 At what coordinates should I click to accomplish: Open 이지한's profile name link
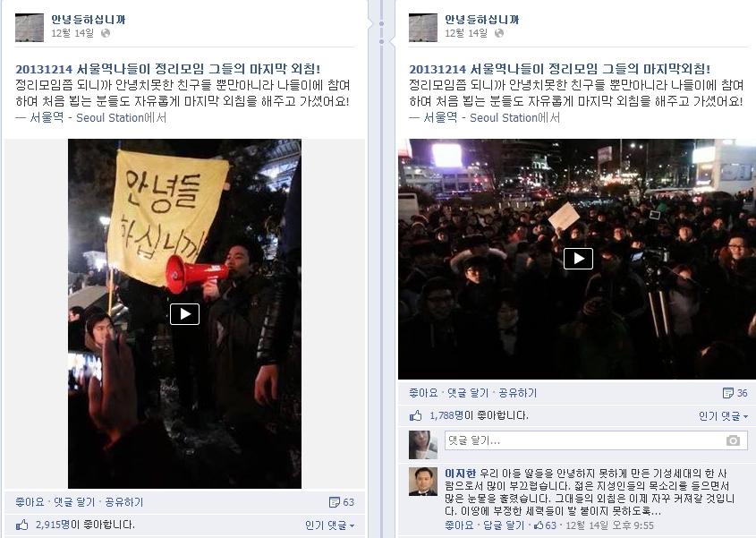click(460, 474)
